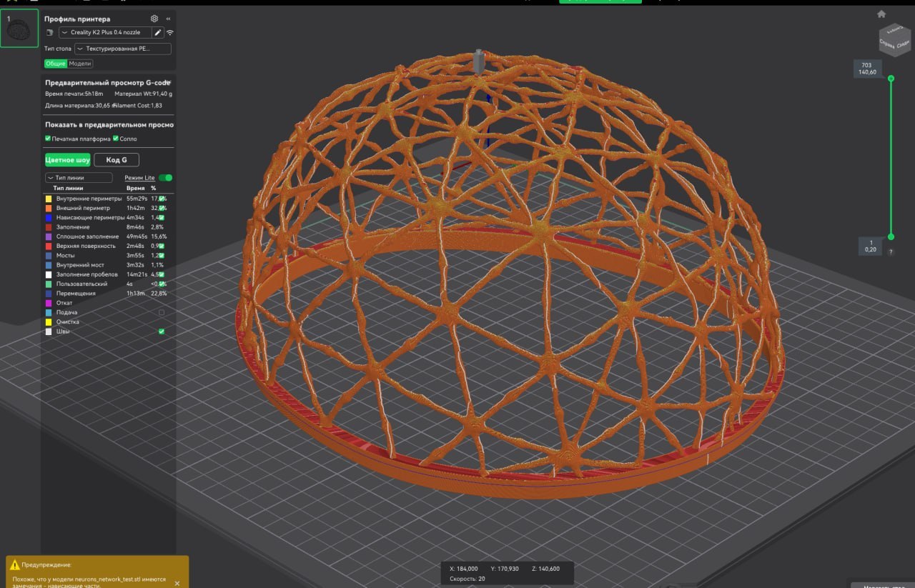Viewport: 915px width, 588px height.
Task: Click the X: 184,000 coordinate readout
Action: pos(463,569)
